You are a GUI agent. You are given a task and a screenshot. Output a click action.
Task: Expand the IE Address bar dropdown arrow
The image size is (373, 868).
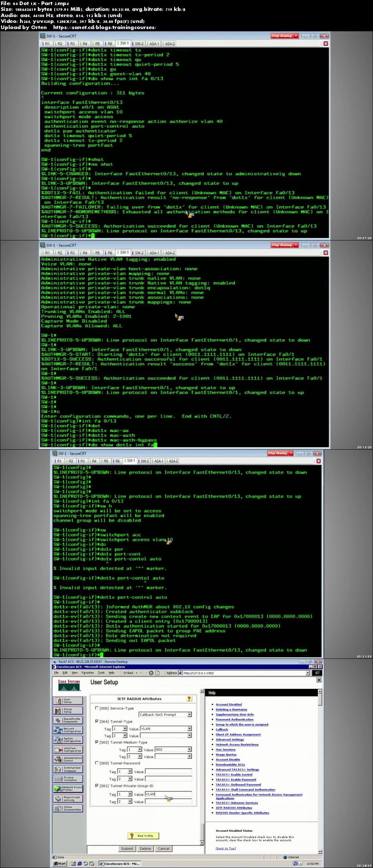[x=308, y=673]
